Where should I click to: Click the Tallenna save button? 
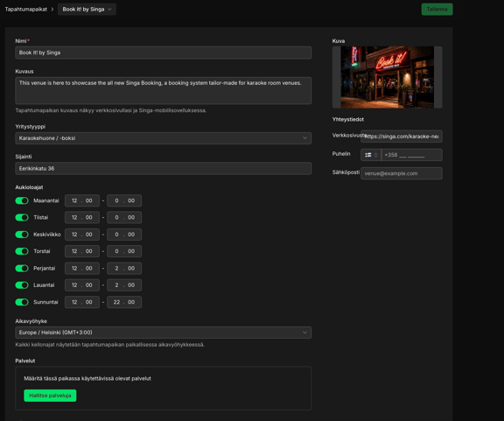[437, 10]
